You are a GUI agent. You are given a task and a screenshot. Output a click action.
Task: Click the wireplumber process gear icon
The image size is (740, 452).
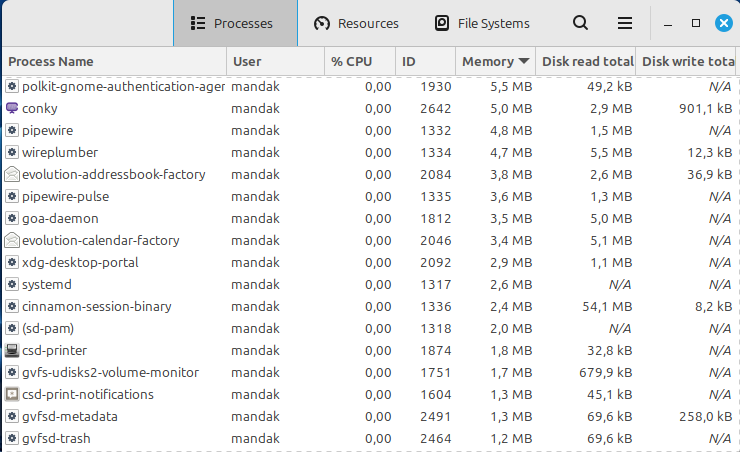(x=12, y=152)
